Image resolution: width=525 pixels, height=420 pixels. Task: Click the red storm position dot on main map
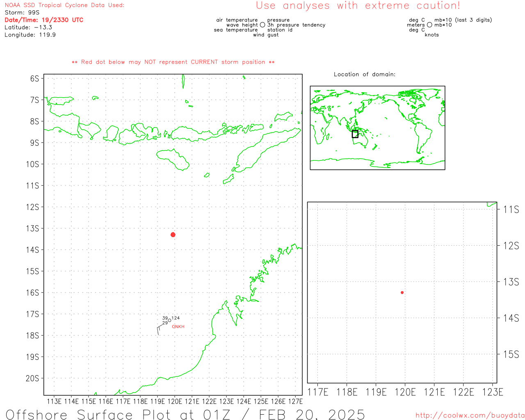[x=173, y=235]
